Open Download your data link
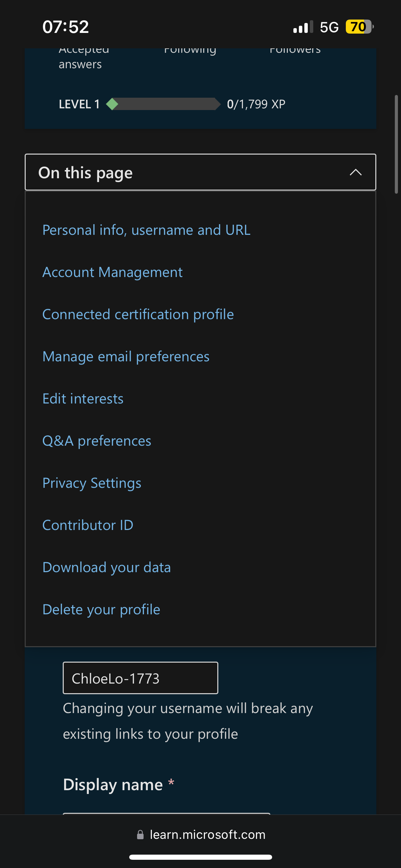Image resolution: width=401 pixels, height=868 pixels. point(107,567)
